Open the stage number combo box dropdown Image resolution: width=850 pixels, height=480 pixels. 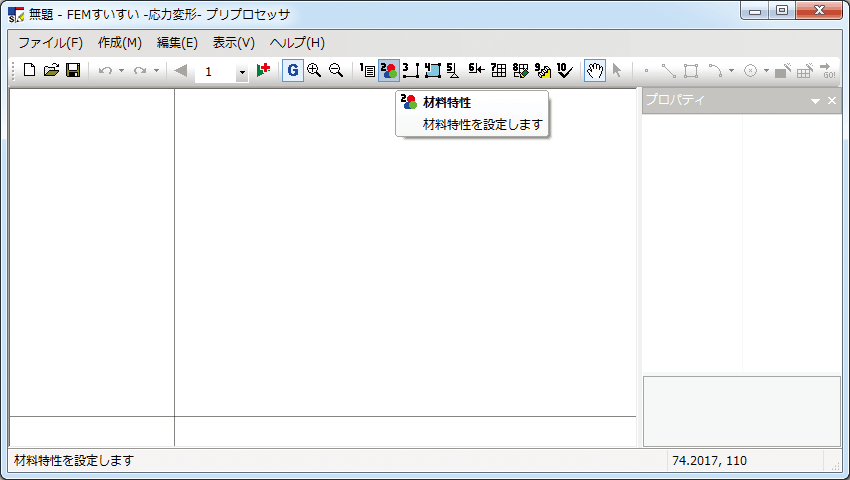coord(242,72)
